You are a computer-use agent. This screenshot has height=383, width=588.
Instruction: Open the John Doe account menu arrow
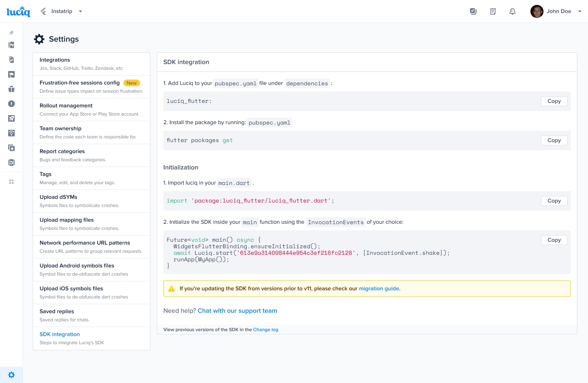579,11
